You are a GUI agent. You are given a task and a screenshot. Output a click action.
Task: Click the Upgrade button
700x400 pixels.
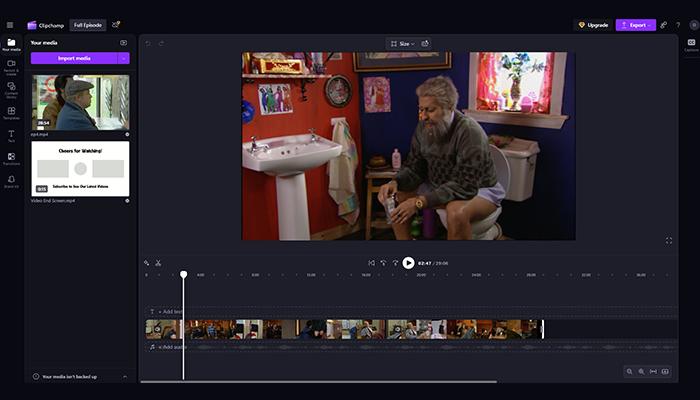coord(593,25)
